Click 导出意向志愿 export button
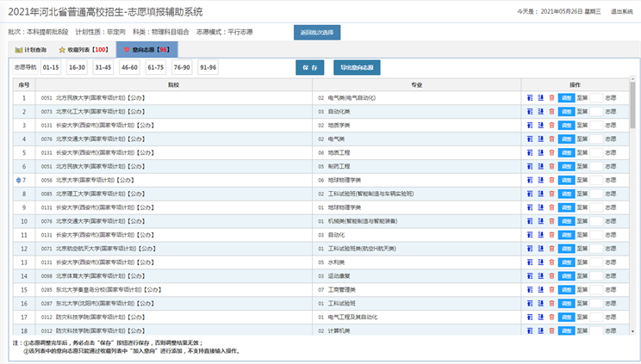Screen dimensions: 641x364 click(357, 67)
